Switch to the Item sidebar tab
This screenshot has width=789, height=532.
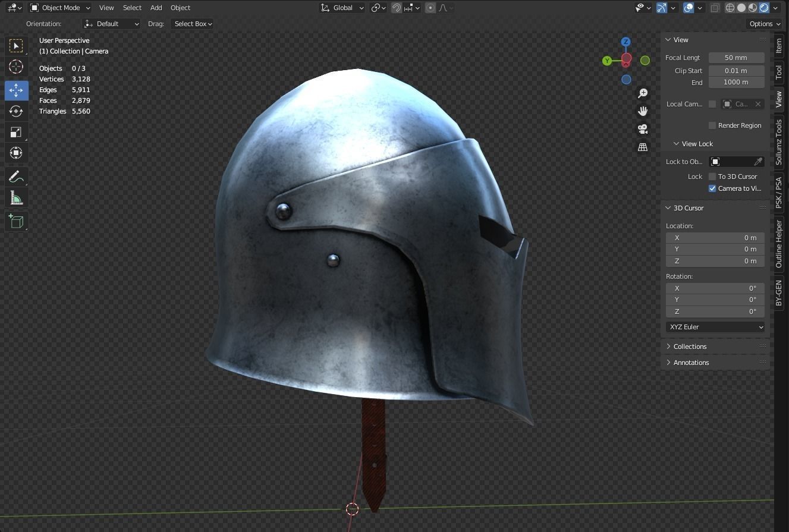pyautogui.click(x=779, y=46)
